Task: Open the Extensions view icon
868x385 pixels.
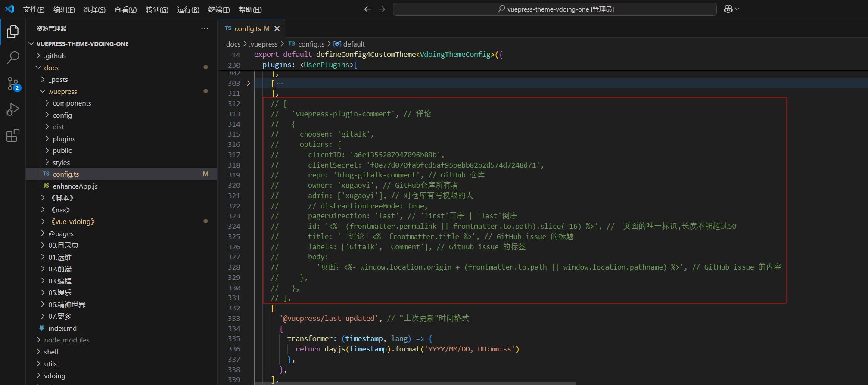Action: click(13, 135)
